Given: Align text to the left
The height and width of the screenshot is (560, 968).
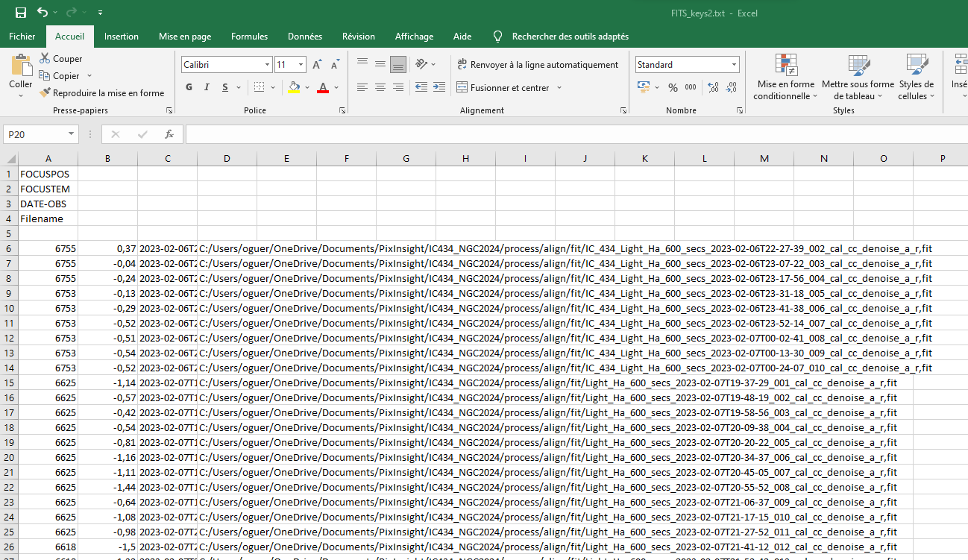Looking at the screenshot, I should (362, 87).
